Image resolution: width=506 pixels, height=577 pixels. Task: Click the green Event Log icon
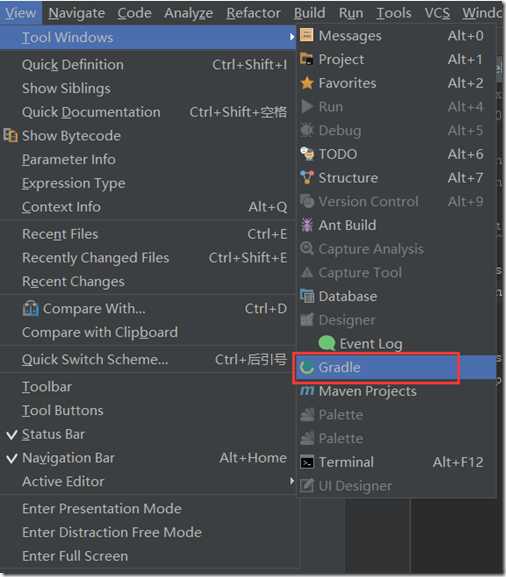[x=326, y=343]
